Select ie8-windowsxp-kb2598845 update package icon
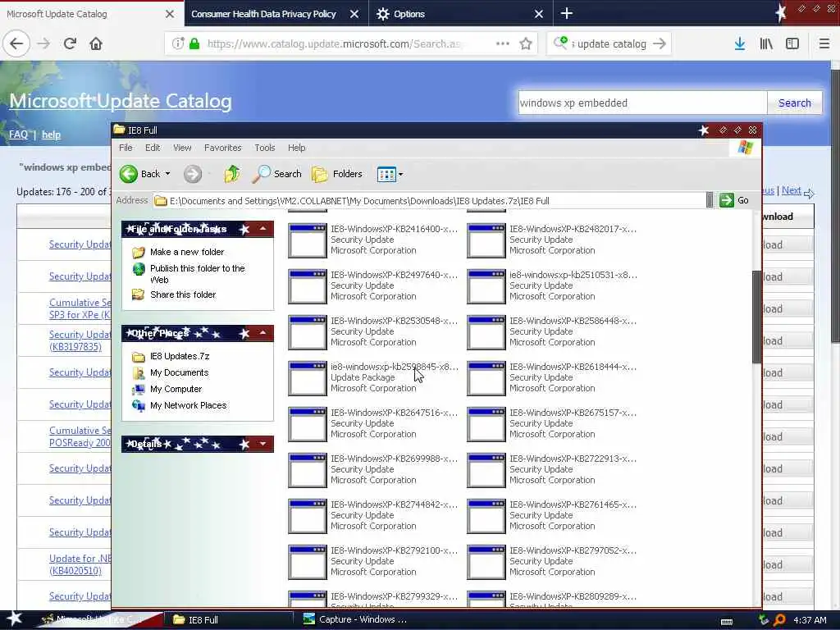Screen dimensions: 840x630 pos(308,378)
